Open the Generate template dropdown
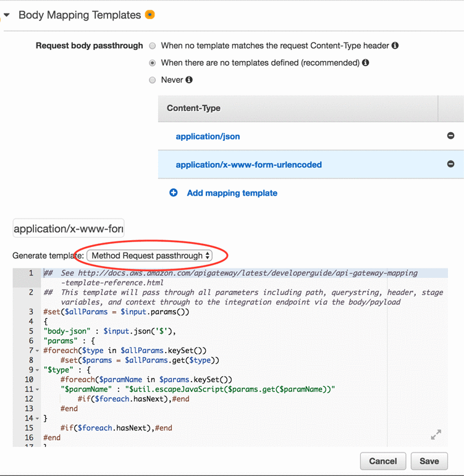464x476 pixels. (x=149, y=256)
